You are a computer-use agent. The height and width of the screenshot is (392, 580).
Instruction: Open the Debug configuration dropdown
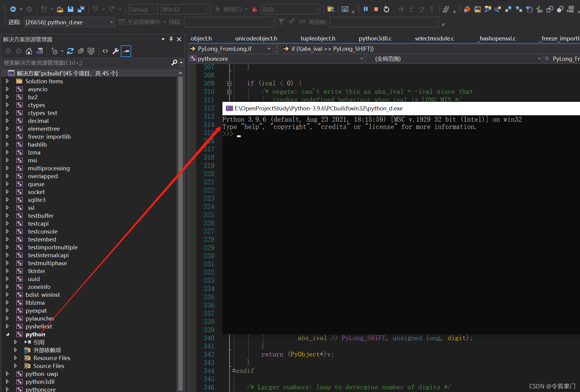143,9
